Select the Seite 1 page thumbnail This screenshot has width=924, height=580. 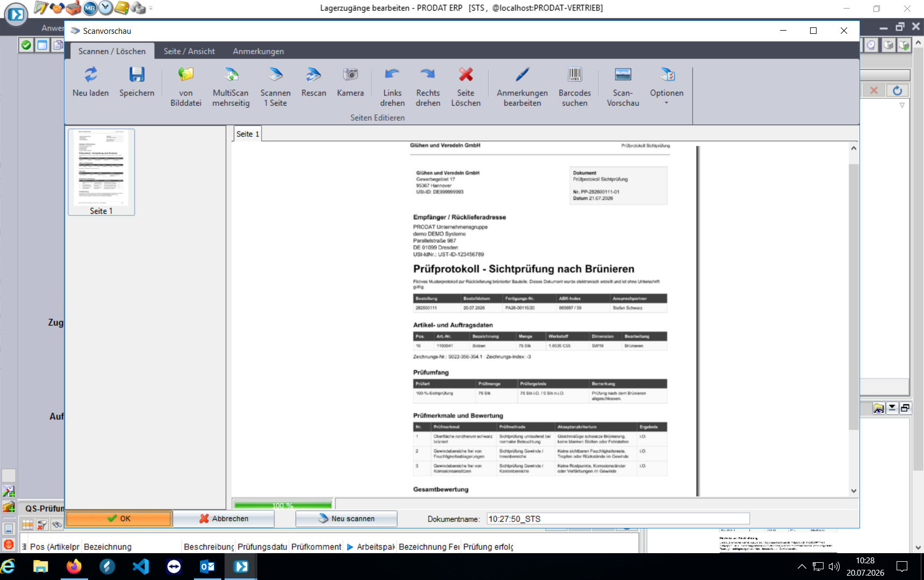[x=102, y=172]
